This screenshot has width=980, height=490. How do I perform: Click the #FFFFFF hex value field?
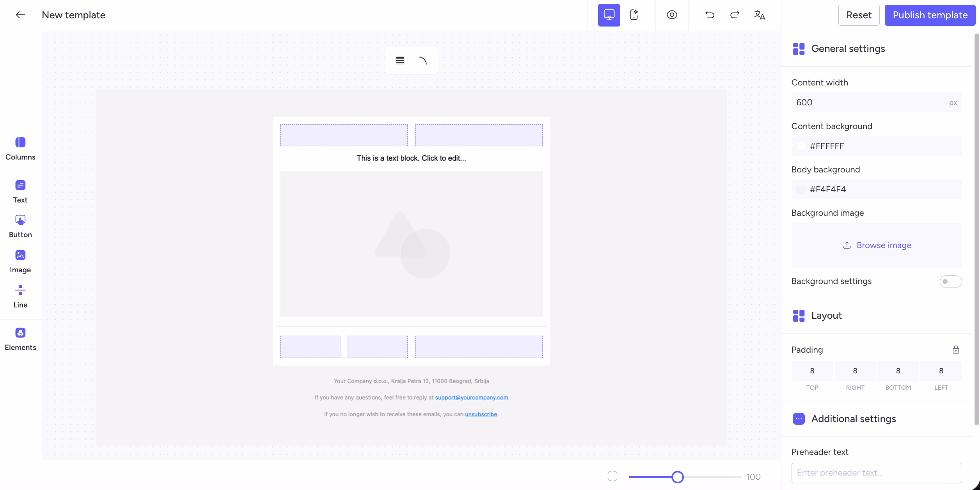click(x=877, y=146)
